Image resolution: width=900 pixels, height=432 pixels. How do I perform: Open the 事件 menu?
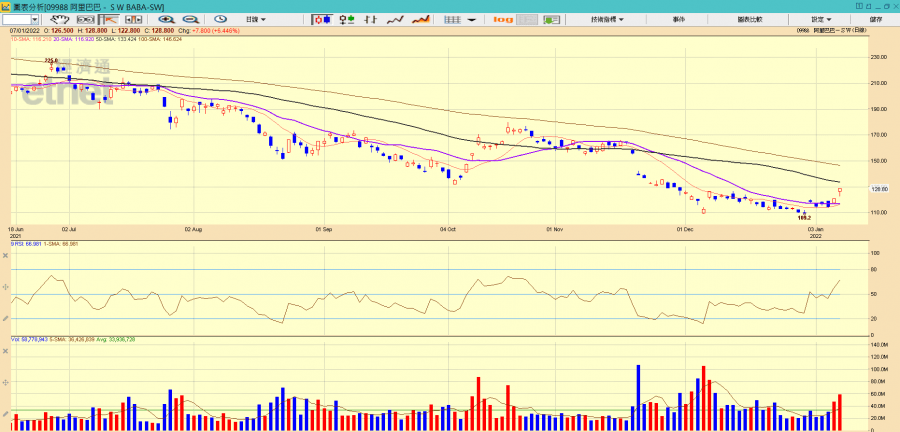pos(679,19)
